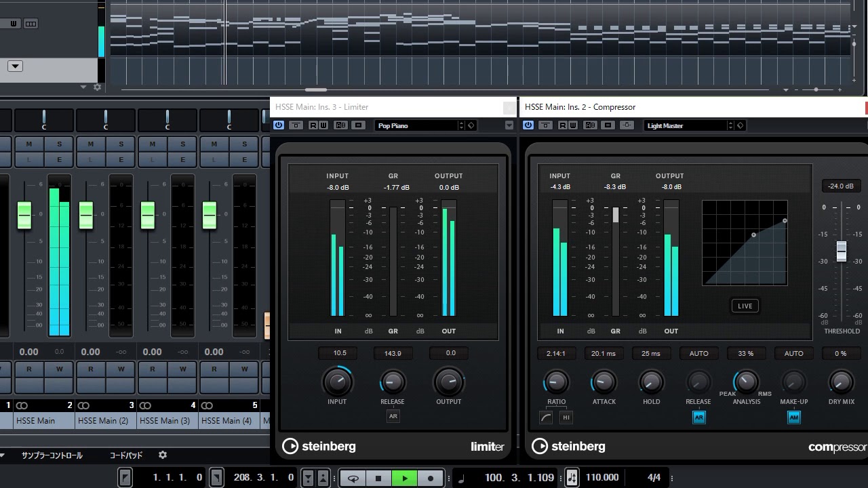Step through Limiter presets using the arrows
868x488 pixels.
click(x=462, y=125)
